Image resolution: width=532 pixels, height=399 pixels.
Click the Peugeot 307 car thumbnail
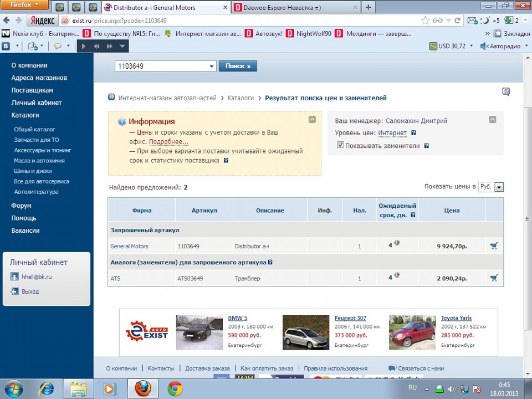point(306,332)
